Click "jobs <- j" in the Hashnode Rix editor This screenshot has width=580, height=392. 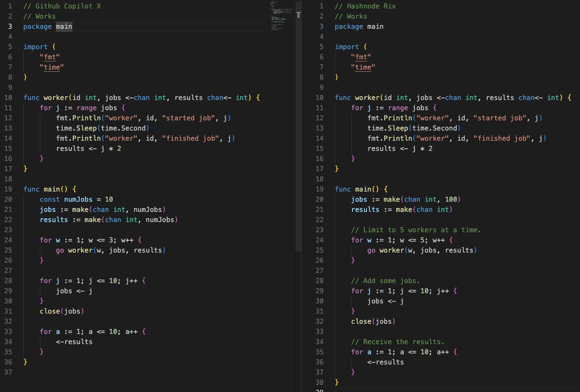[385, 301]
